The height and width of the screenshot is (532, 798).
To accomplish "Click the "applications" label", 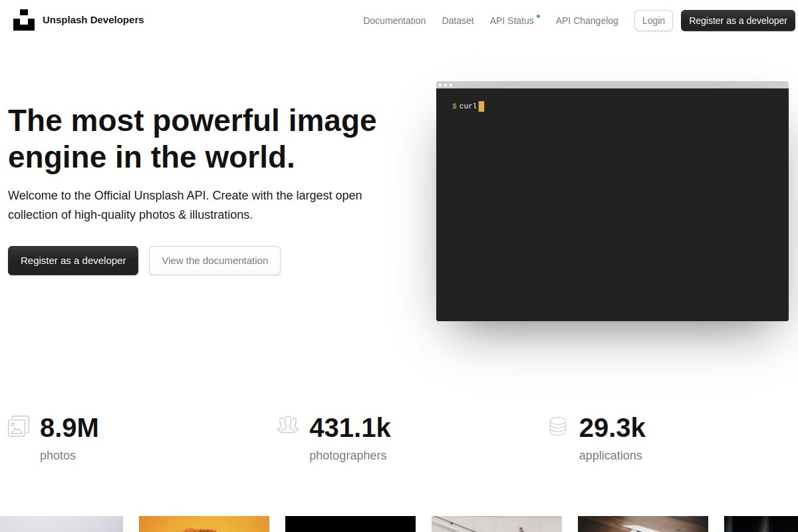I will click(610, 456).
